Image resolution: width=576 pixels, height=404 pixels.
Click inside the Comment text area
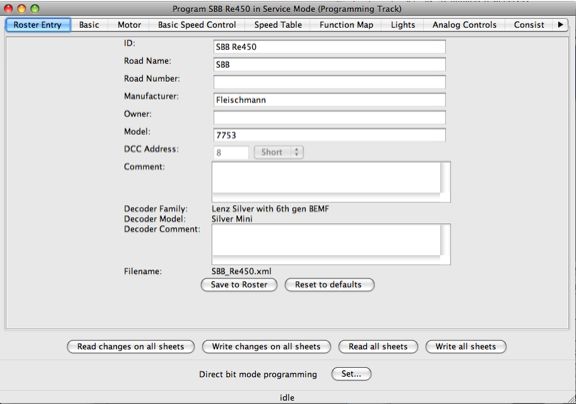(x=331, y=181)
